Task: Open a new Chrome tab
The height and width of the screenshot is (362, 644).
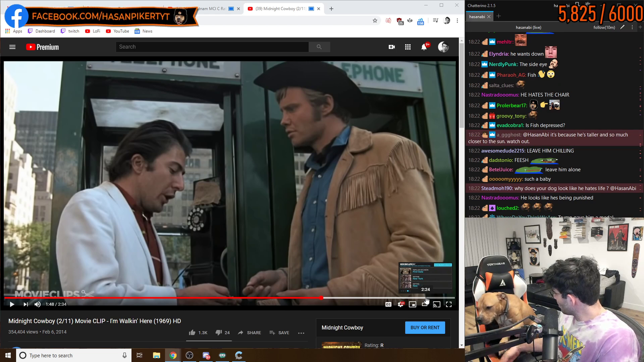Action: pyautogui.click(x=331, y=9)
